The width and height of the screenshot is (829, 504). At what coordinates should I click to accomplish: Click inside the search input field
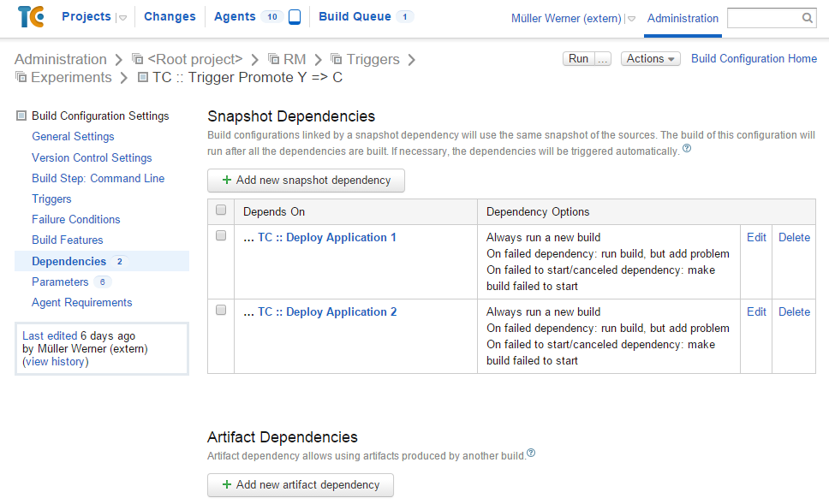click(x=762, y=16)
